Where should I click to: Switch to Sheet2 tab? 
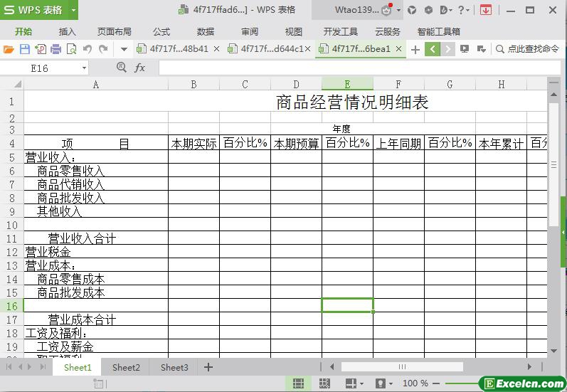(x=126, y=367)
